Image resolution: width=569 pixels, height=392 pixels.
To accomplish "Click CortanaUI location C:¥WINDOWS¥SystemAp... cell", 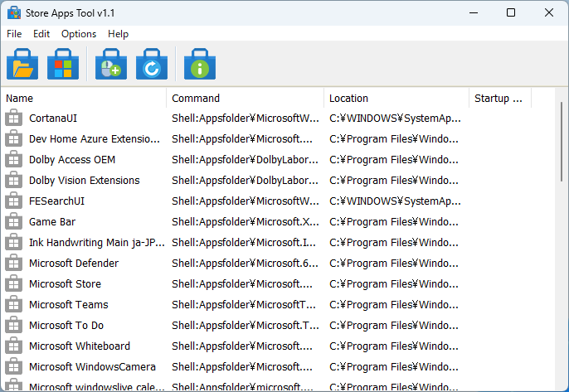I will (x=395, y=119).
